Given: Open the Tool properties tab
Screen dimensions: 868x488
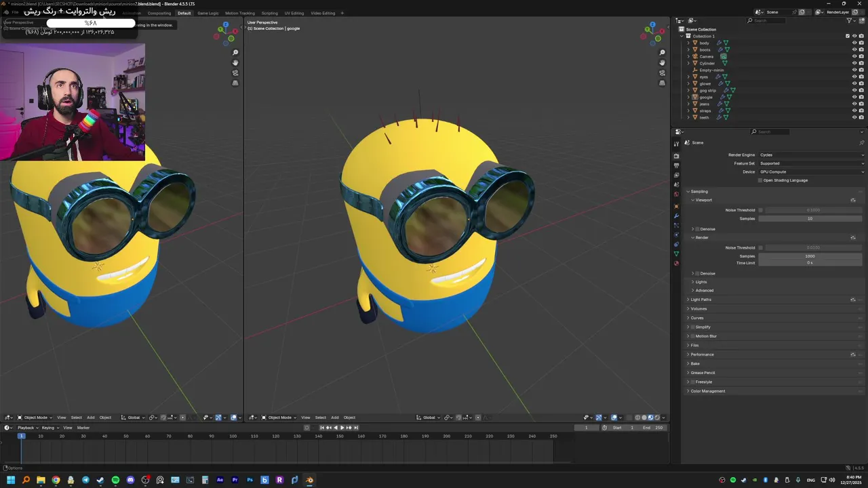Looking at the screenshot, I should [x=676, y=144].
